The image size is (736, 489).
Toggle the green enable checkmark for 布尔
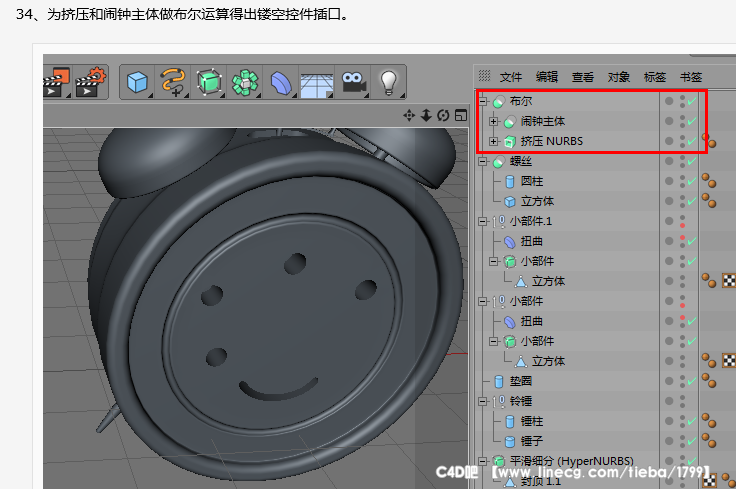click(692, 101)
